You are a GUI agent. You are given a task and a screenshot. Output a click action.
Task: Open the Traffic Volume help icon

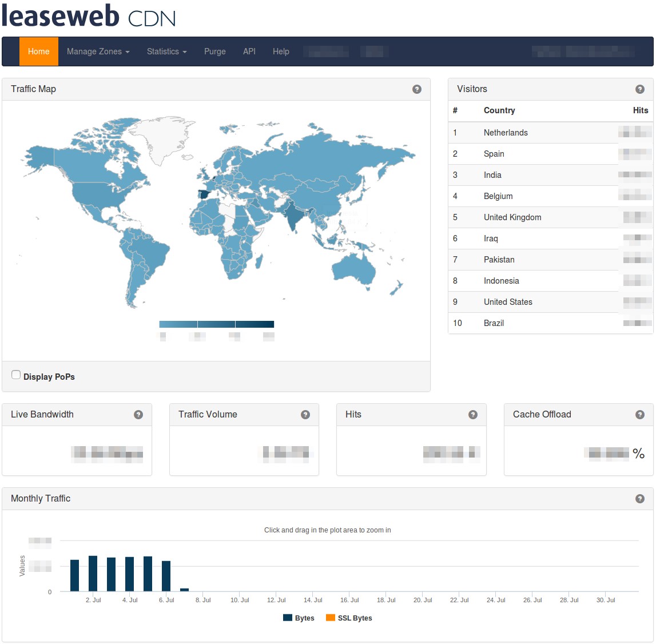[305, 415]
